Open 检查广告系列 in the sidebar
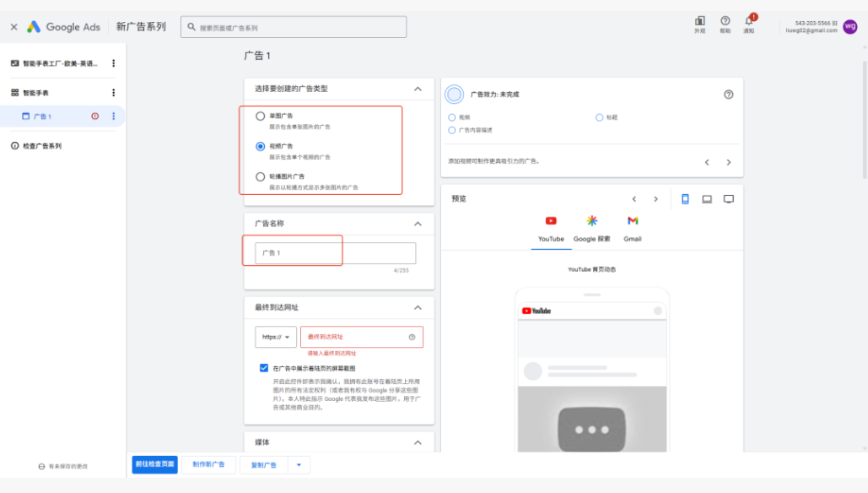Viewport: 868px width, 493px height. 42,146
